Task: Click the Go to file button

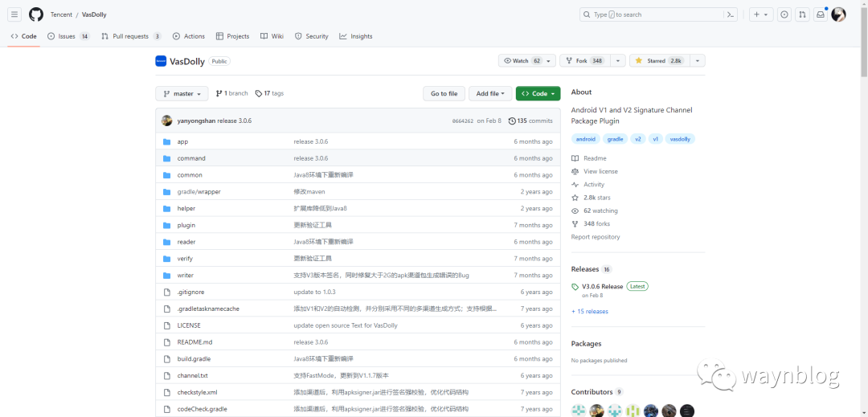Action: point(444,94)
